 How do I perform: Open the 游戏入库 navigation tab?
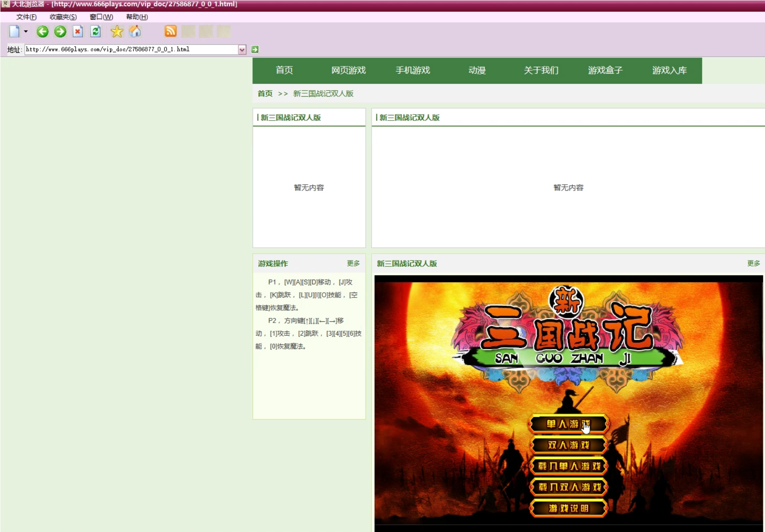click(x=670, y=70)
